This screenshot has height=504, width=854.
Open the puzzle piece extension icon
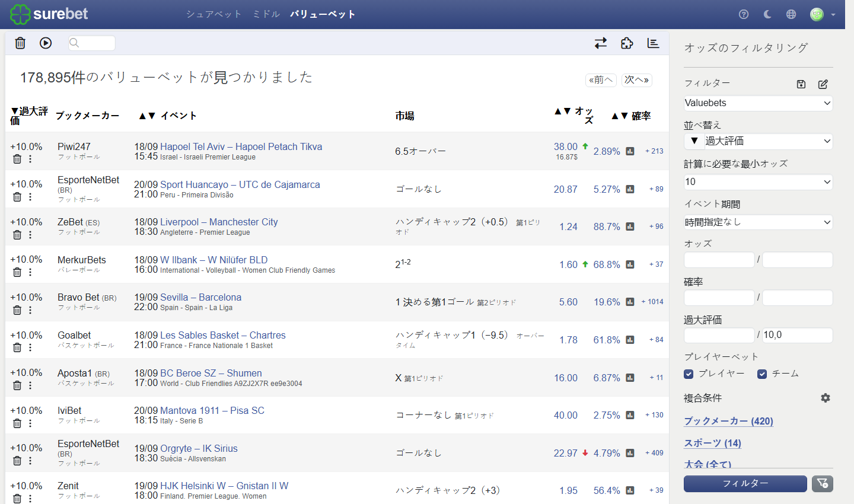click(627, 43)
